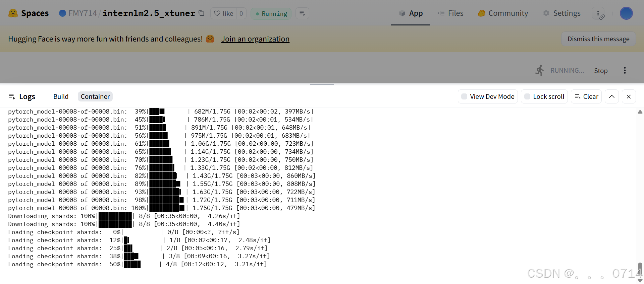This screenshot has width=644, height=284.
Task: Click the log line showing 82% progress
Action: (x=162, y=176)
